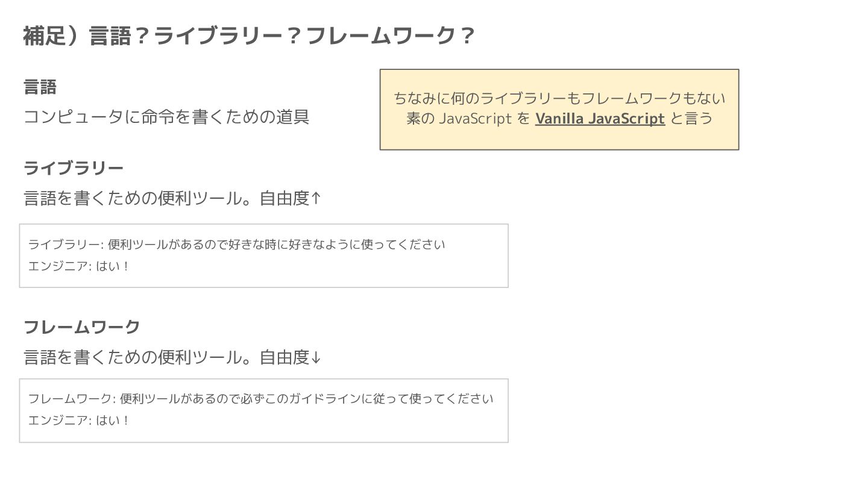Click the words 素の JavaScript を in the note
This screenshot has width=868, height=488.
(468, 119)
